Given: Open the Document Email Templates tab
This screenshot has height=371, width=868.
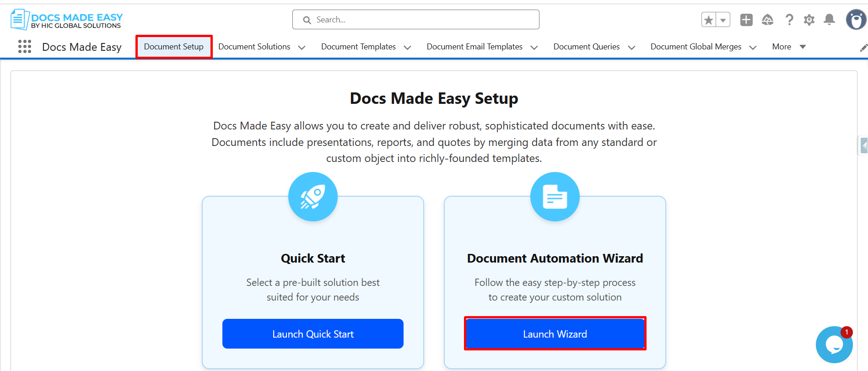Looking at the screenshot, I should tap(474, 47).
